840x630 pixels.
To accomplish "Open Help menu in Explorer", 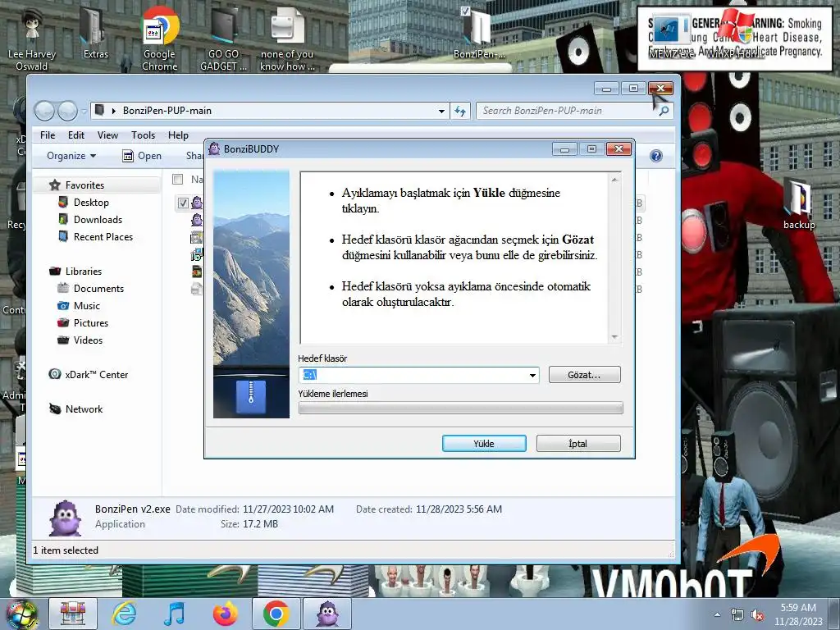I will coord(178,135).
